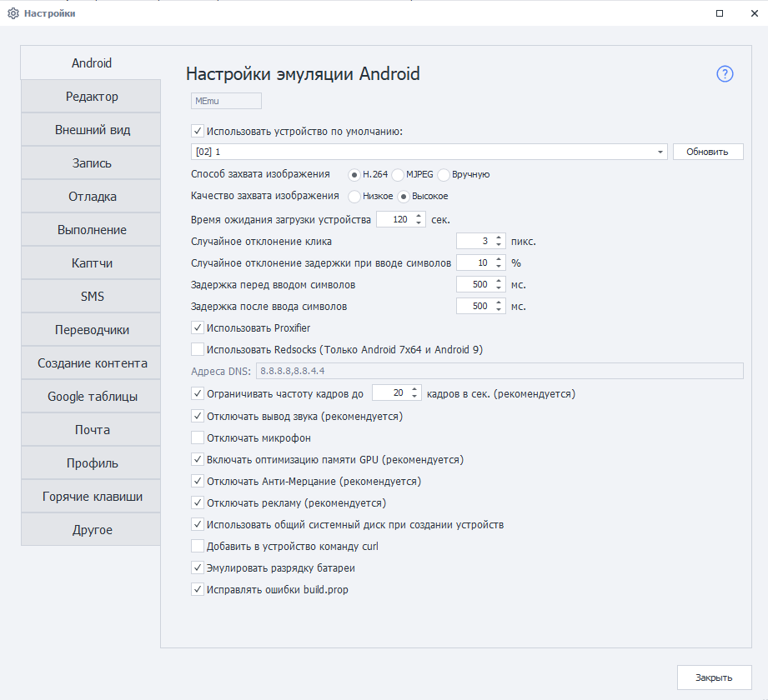Toggle the Использовать Proxifier checkbox
Image resolution: width=768 pixels, height=700 pixels.
198,328
